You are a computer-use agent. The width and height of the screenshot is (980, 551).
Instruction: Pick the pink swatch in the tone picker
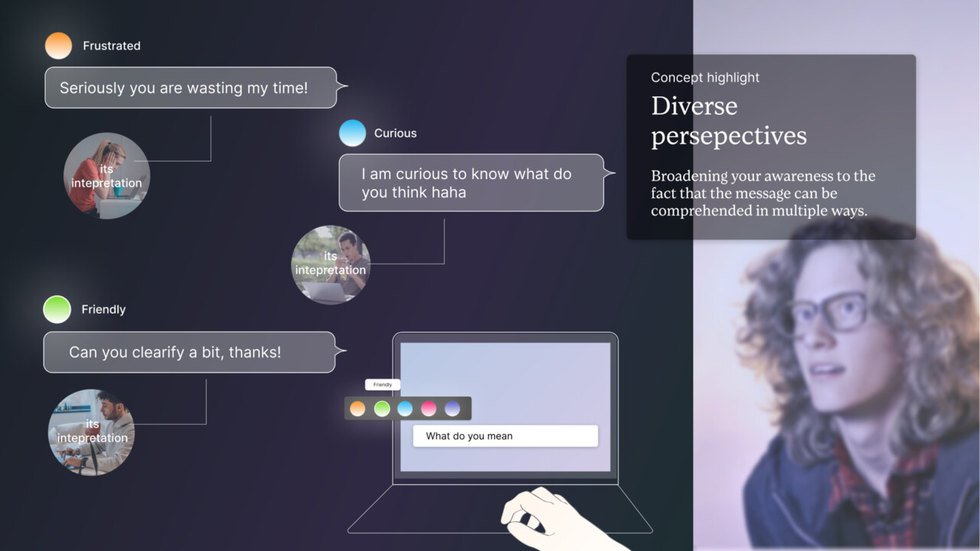[x=429, y=409]
